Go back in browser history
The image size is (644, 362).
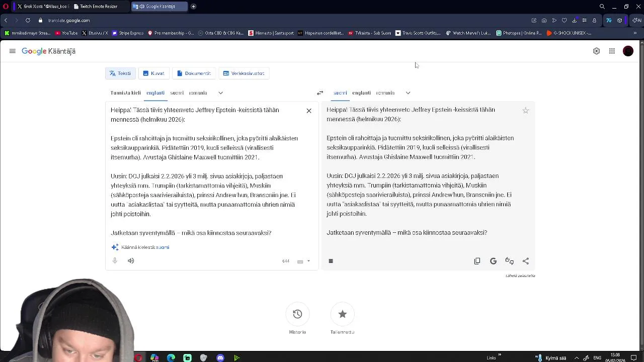click(x=6, y=21)
